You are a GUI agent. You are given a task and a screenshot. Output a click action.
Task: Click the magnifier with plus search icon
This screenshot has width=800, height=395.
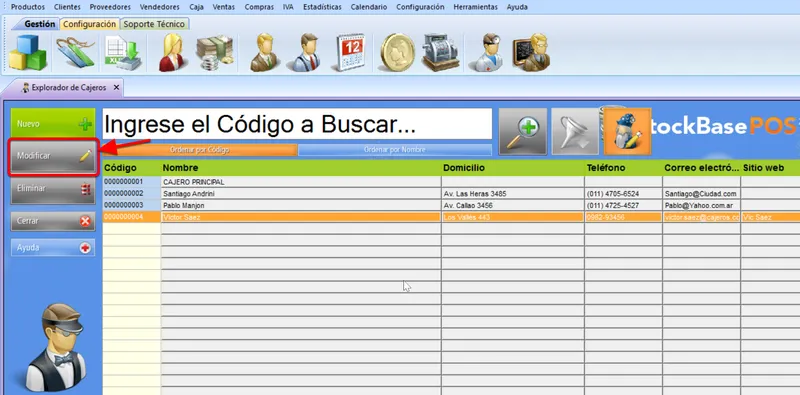(x=522, y=131)
